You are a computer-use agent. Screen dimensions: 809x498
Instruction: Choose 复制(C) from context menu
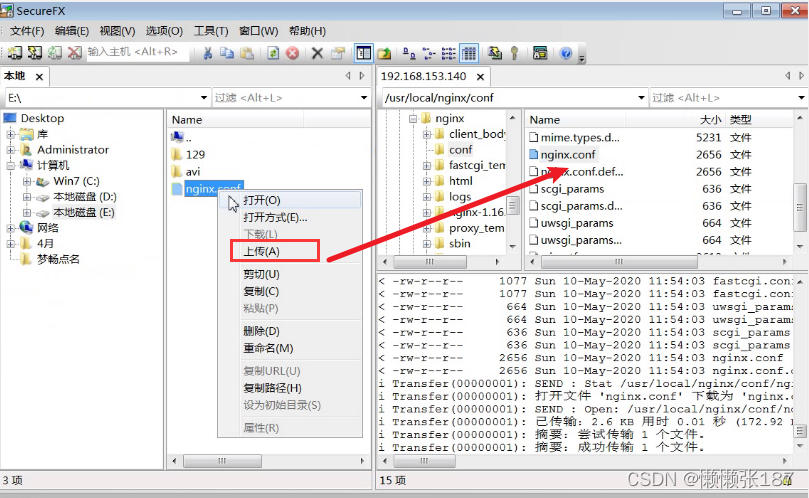click(x=290, y=291)
